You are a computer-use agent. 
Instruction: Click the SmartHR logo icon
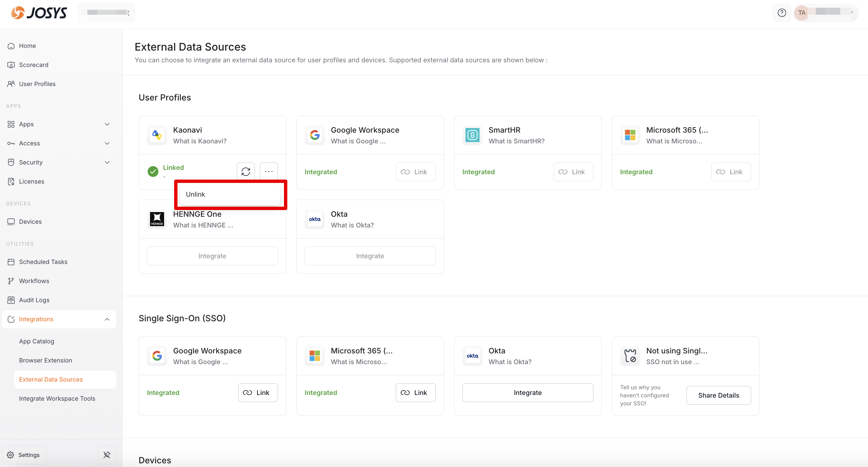click(473, 135)
